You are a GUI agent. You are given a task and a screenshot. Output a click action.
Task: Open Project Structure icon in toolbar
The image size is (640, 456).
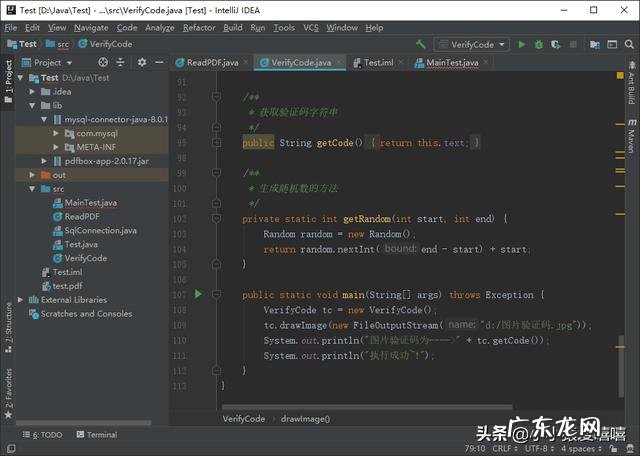tap(595, 44)
